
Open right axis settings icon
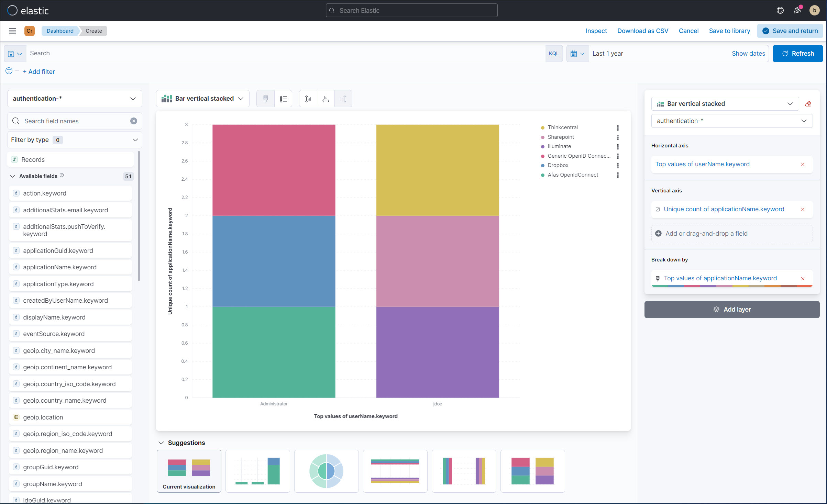coord(343,99)
